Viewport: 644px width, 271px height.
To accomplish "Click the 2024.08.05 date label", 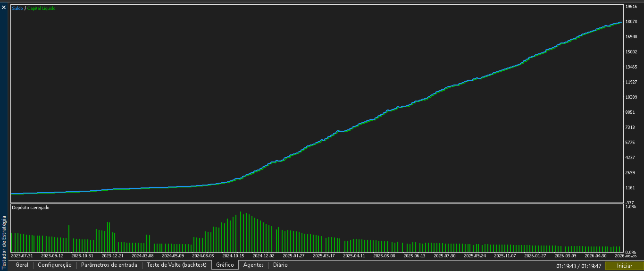I will coord(203,256).
